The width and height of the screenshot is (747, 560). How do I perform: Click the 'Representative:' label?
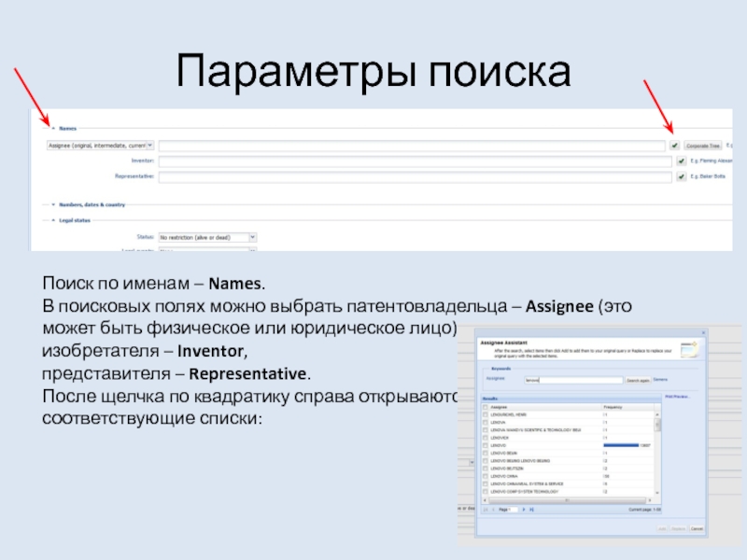pyautogui.click(x=134, y=176)
